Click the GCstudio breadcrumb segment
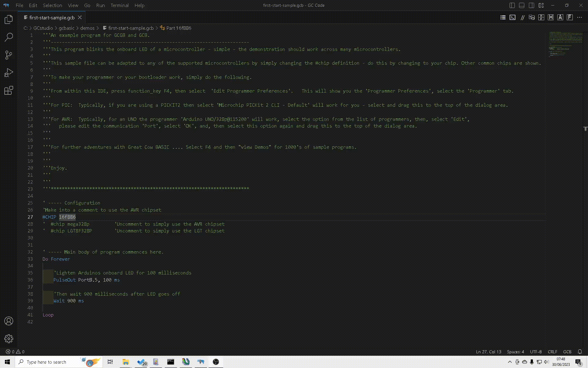The width and height of the screenshot is (588, 368). (43, 28)
